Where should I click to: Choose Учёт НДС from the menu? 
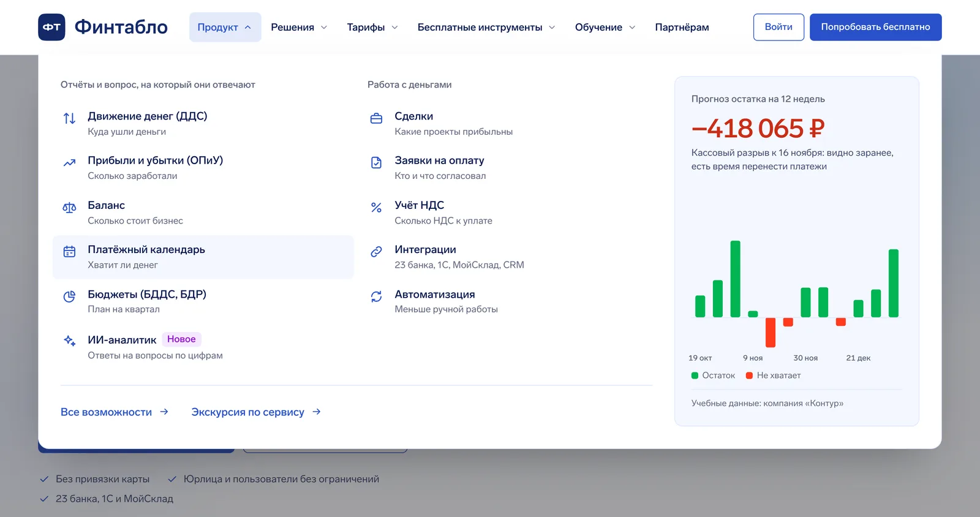point(510,213)
